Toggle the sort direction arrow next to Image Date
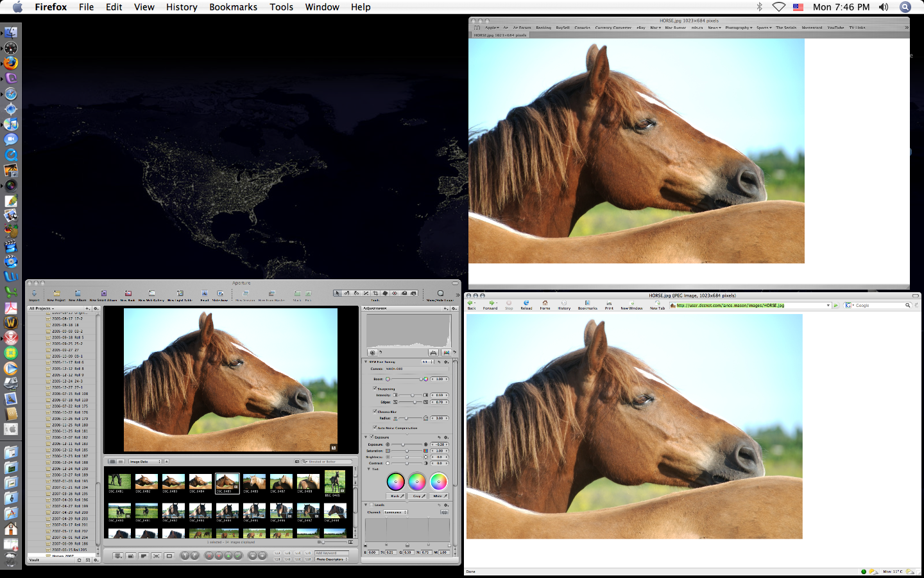This screenshot has width=924, height=578. (167, 462)
